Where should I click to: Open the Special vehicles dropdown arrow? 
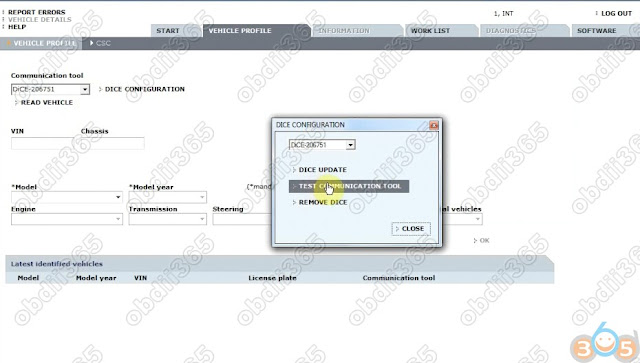pyautogui.click(x=477, y=219)
